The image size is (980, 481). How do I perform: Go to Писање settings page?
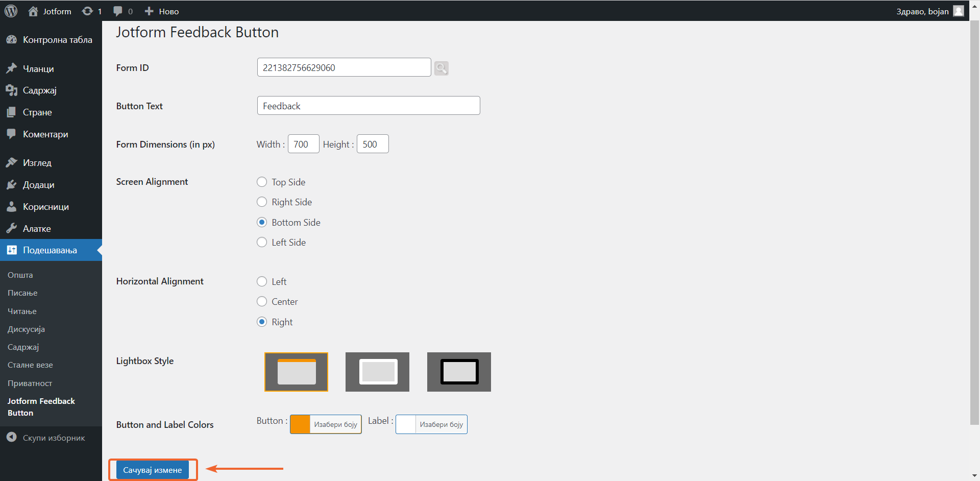click(x=22, y=293)
